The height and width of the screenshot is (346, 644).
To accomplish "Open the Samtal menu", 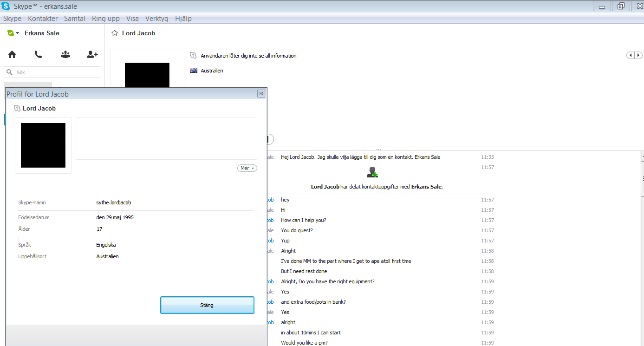I will point(75,19).
